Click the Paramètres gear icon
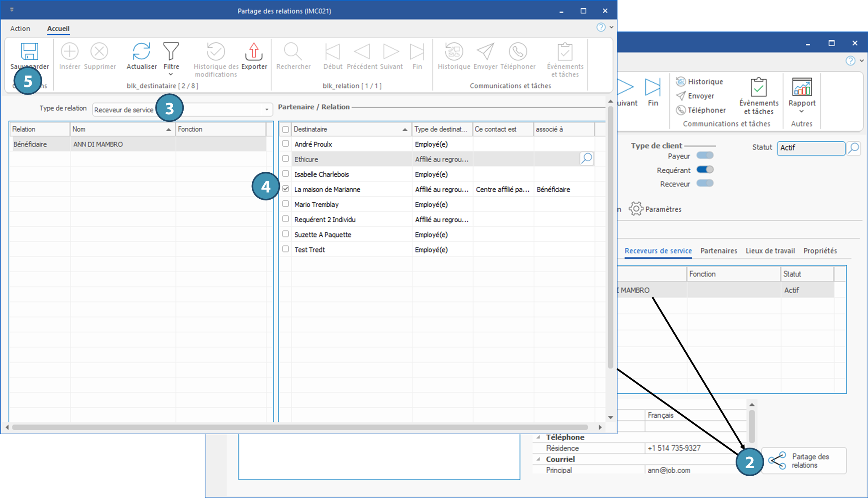868x498 pixels. click(636, 209)
